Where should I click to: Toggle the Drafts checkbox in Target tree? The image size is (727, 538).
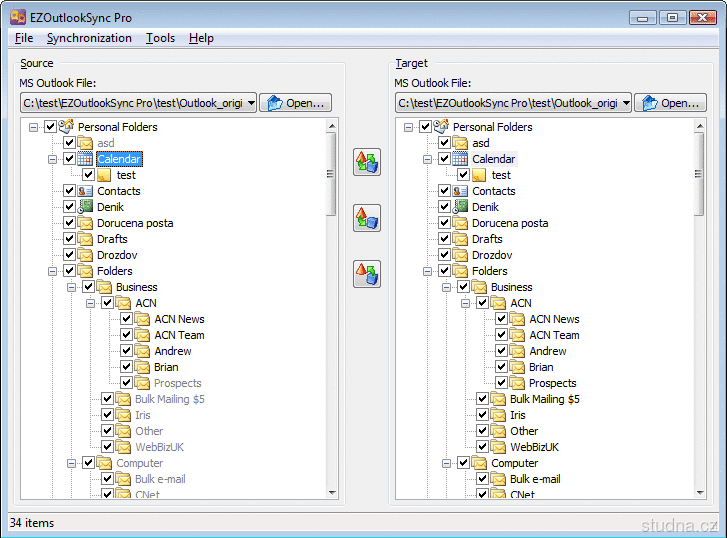tap(445, 239)
